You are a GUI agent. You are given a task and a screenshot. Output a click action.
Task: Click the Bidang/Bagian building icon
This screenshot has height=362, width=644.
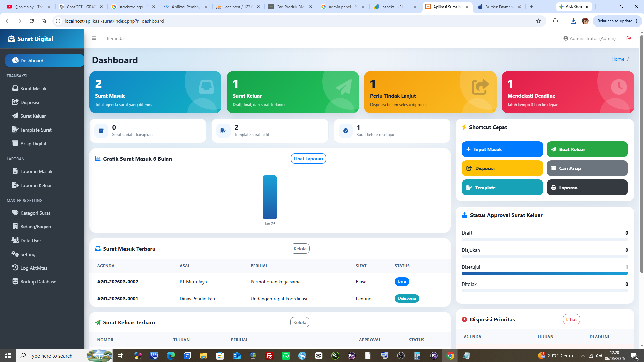[15, 226]
